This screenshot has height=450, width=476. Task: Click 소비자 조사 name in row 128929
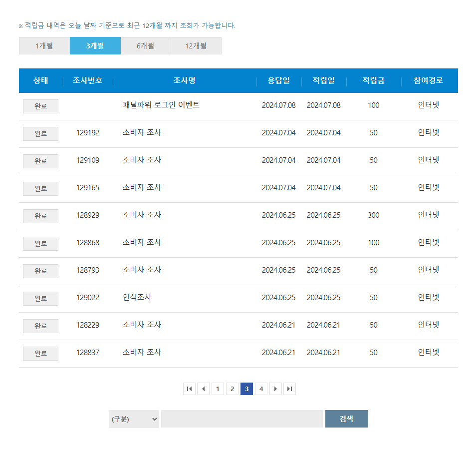point(142,215)
